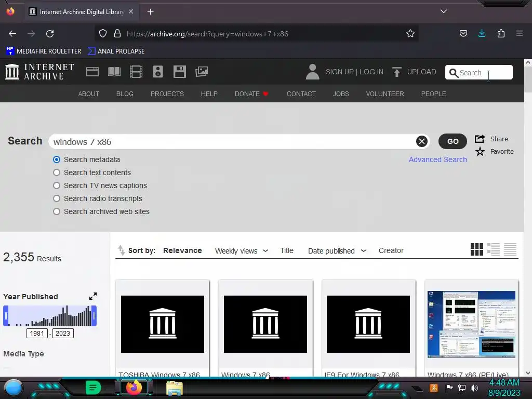Save page to Pocket
This screenshot has width=532, height=399.
coord(463,33)
